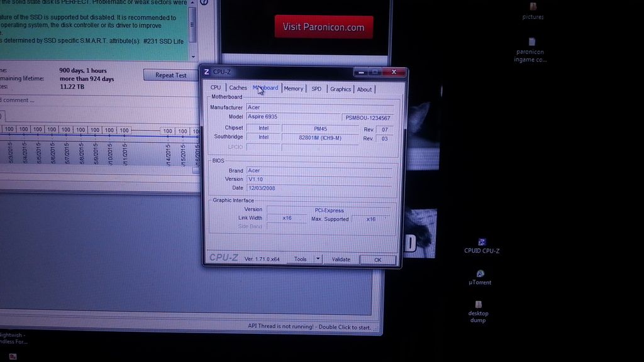
Task: Close the CPU-Z window
Action: pyautogui.click(x=394, y=72)
